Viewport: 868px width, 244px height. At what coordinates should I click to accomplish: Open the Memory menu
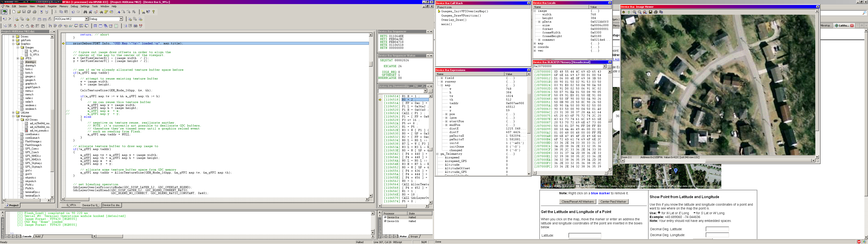[x=63, y=6]
